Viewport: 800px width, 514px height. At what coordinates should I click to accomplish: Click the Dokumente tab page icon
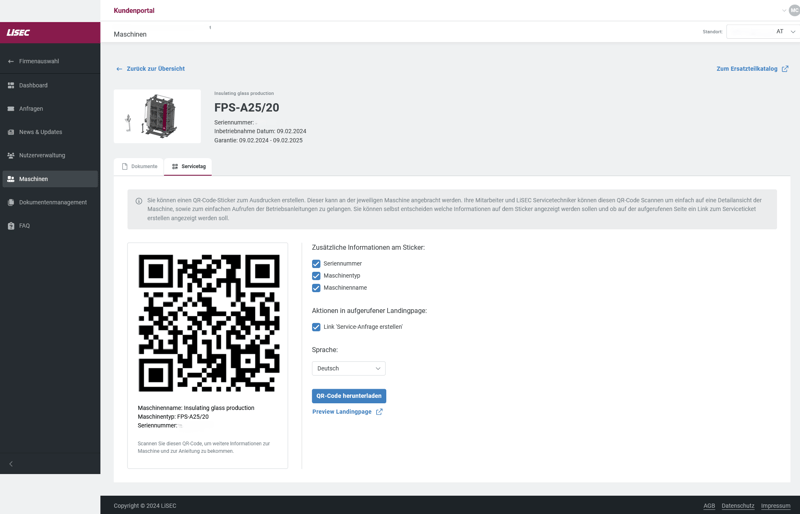pyautogui.click(x=124, y=166)
